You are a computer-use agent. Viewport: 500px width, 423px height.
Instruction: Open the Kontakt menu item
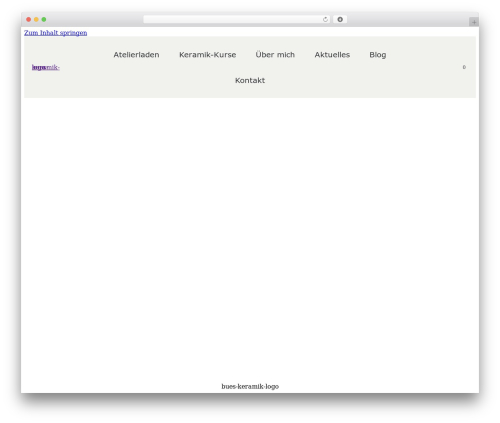coord(250,80)
